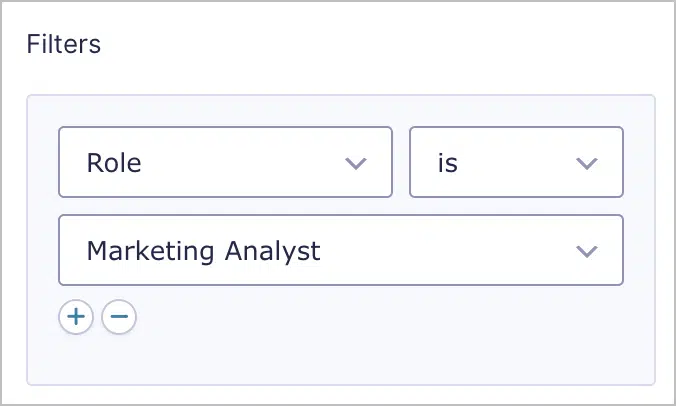Click the chevron beside the "is" operator
The image size is (676, 406).
587,162
